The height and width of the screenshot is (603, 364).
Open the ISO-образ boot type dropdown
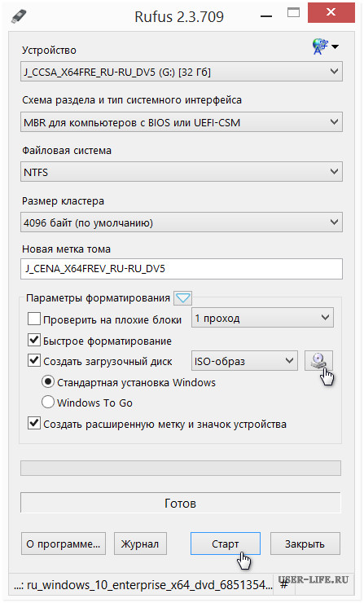244,361
